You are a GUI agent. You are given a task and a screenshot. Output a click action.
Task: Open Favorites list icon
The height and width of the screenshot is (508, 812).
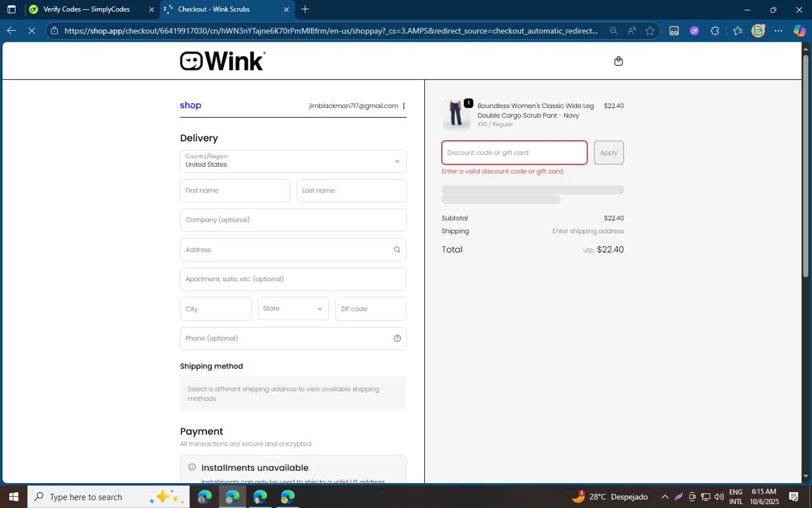[x=737, y=31]
